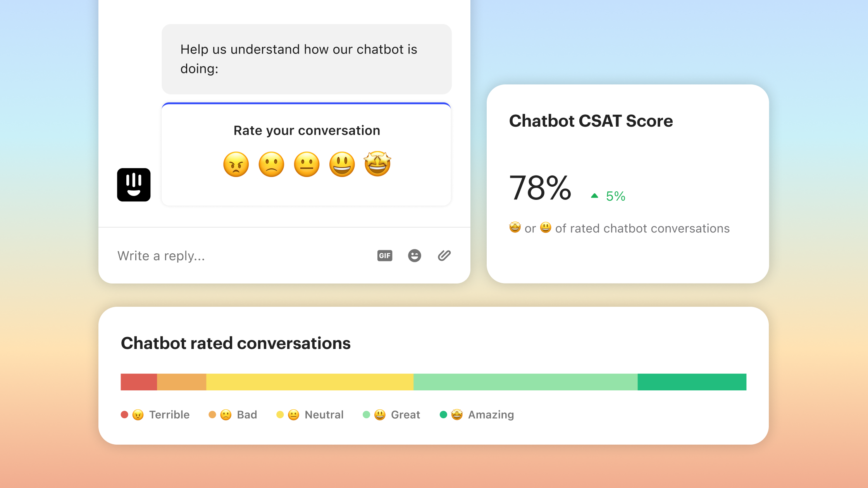Image resolution: width=868 pixels, height=488 pixels.
Task: Pick the grinning smiley face rating
Action: pyautogui.click(x=342, y=164)
